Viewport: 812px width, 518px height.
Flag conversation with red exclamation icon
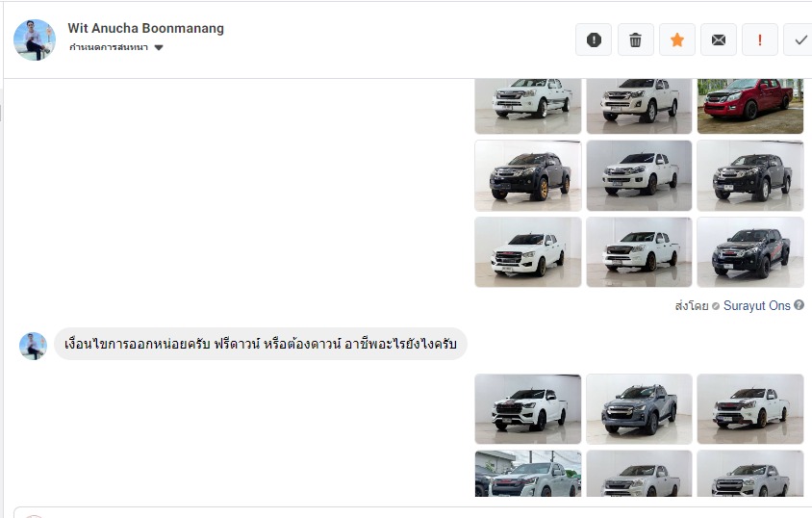[760, 39]
